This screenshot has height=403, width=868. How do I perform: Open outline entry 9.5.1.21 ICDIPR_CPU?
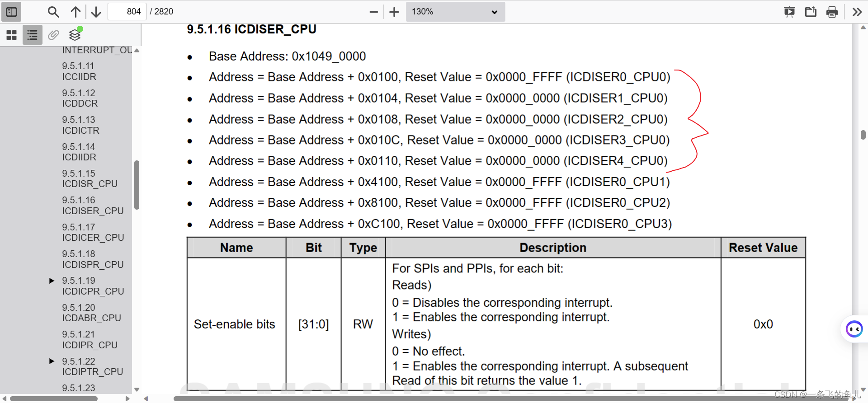coord(90,340)
